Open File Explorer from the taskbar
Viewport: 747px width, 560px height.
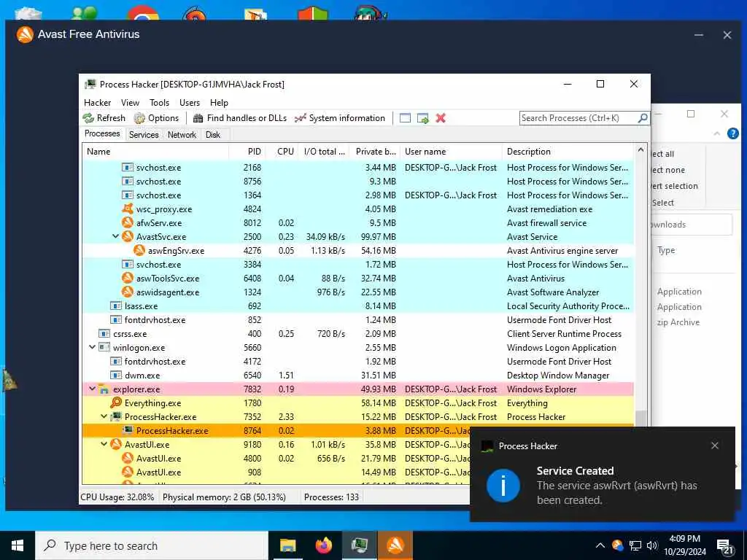287,545
